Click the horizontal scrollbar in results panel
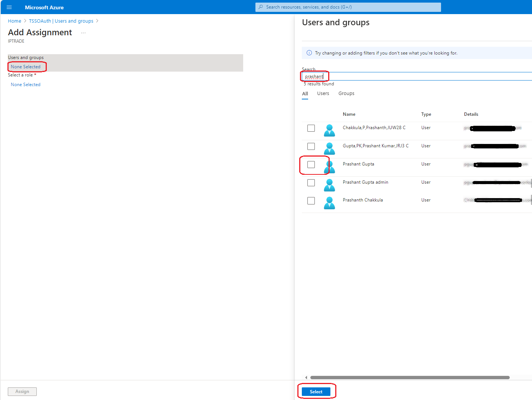This screenshot has height=400, width=532. coord(410,377)
